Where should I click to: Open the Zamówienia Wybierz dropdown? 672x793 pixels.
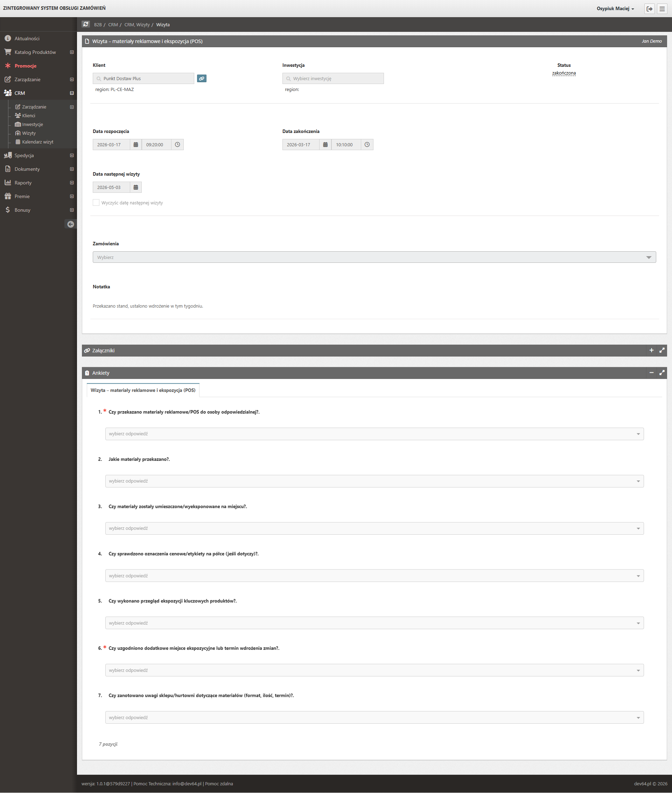pos(374,258)
